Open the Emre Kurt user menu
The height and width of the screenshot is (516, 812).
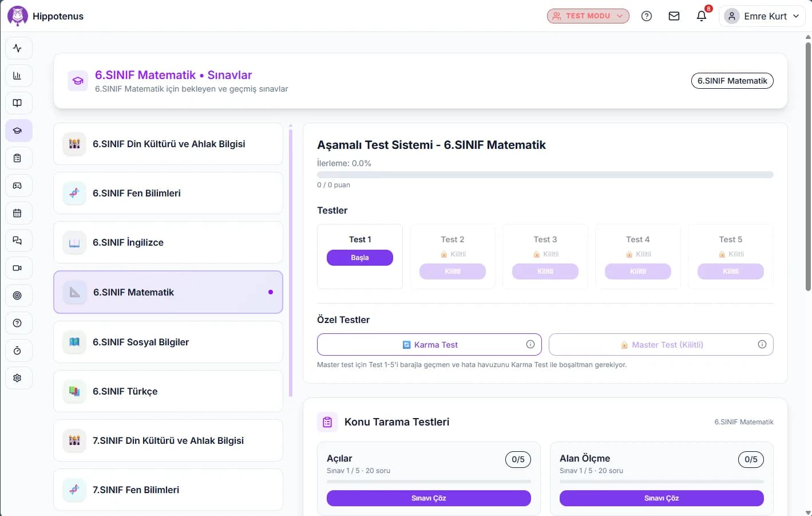coord(762,16)
